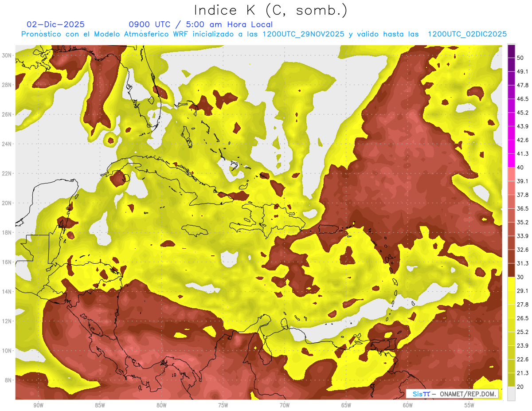This screenshot has height=411, width=532.
Task: Click the colorbar value 43.9
Action: [523, 126]
